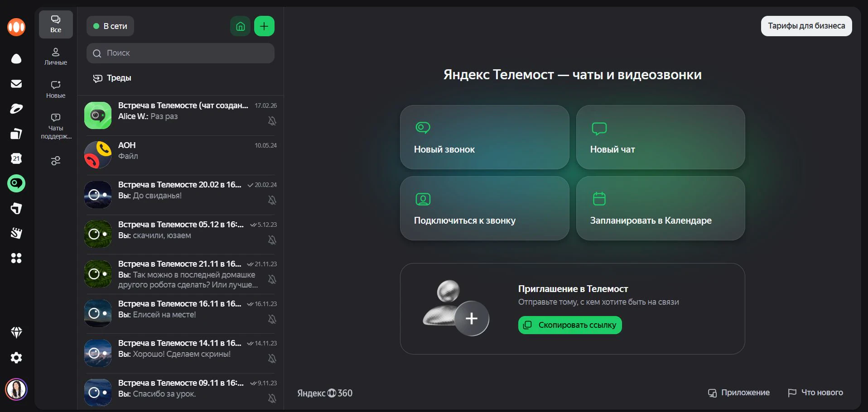This screenshot has width=868, height=412.
Task: Open chat with 'Елисей на месте!' message
Action: (x=180, y=313)
